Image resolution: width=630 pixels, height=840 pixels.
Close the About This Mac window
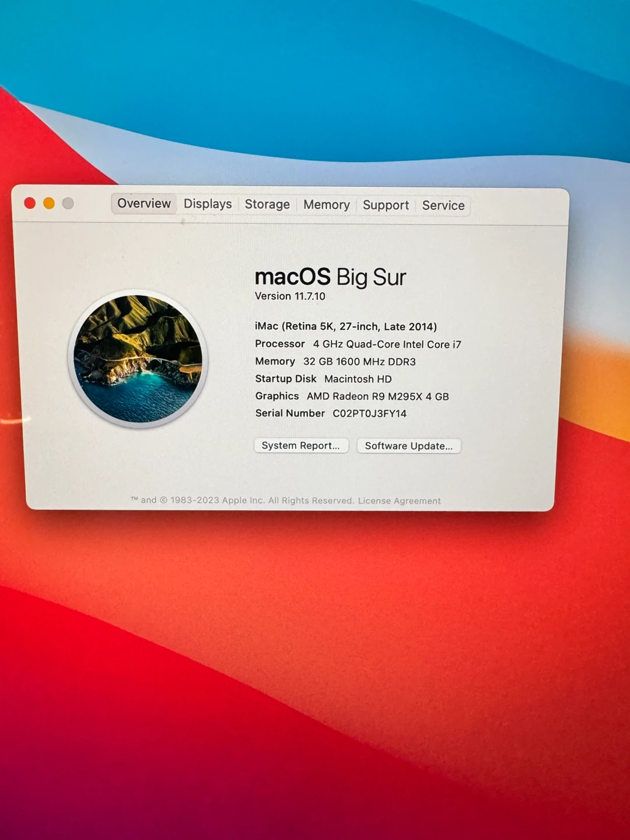pos(30,203)
